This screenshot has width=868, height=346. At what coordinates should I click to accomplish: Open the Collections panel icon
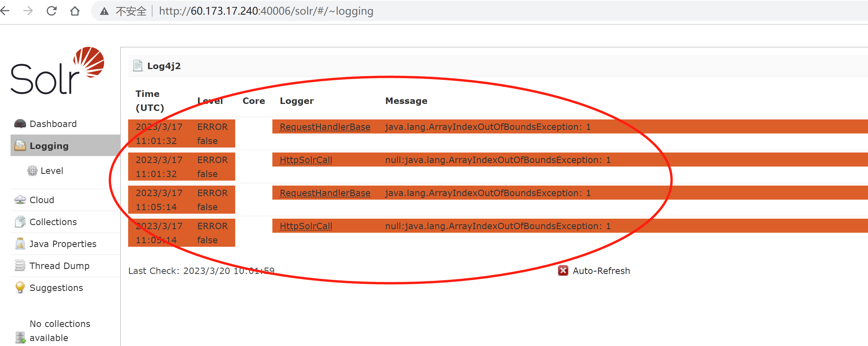[x=20, y=222]
